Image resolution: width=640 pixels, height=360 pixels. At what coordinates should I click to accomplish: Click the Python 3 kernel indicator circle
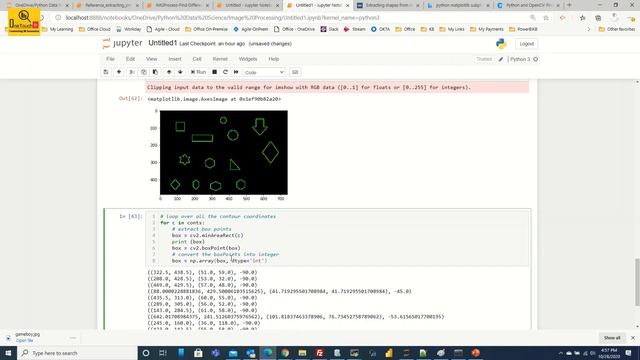tap(536, 59)
